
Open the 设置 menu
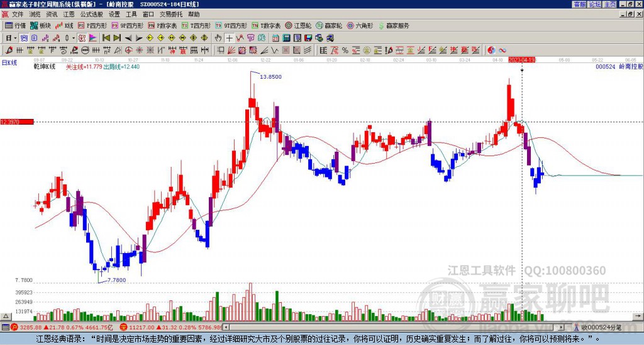click(x=114, y=14)
